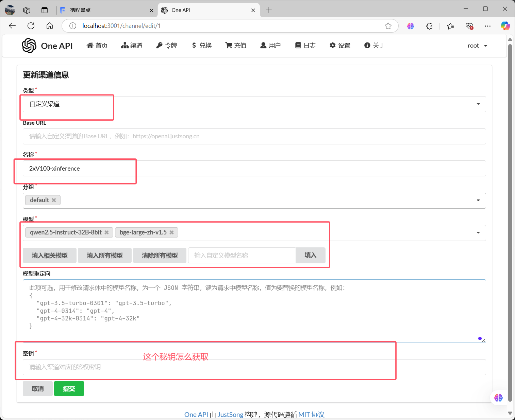The image size is (515, 420).
Task: Open the browser favorites list icon
Action: pos(450,26)
